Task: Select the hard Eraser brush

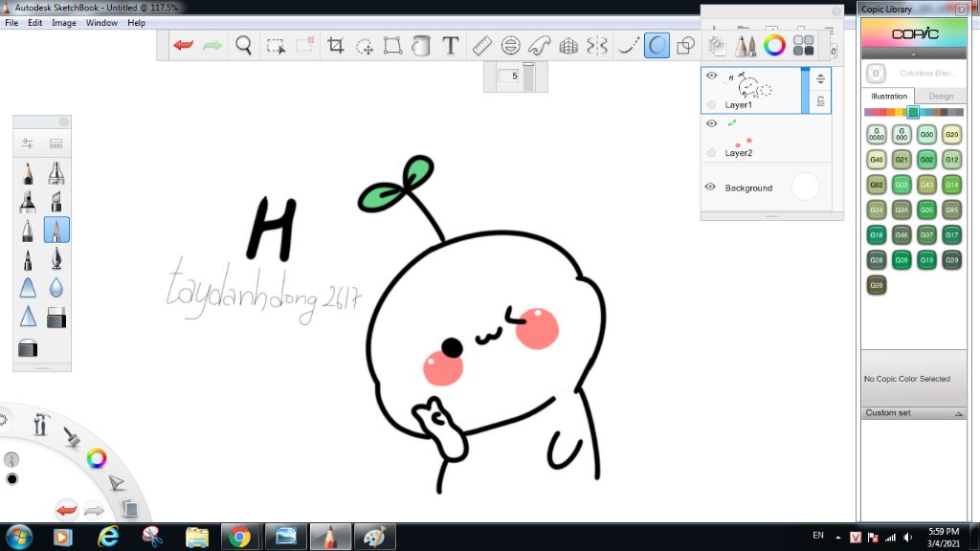Action: click(56, 318)
